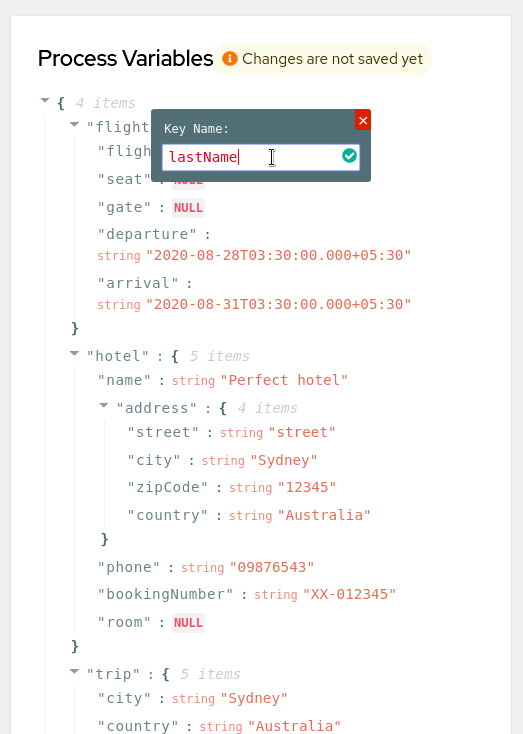Image resolution: width=523 pixels, height=734 pixels.
Task: Select the "departure" key
Action: pos(147,234)
